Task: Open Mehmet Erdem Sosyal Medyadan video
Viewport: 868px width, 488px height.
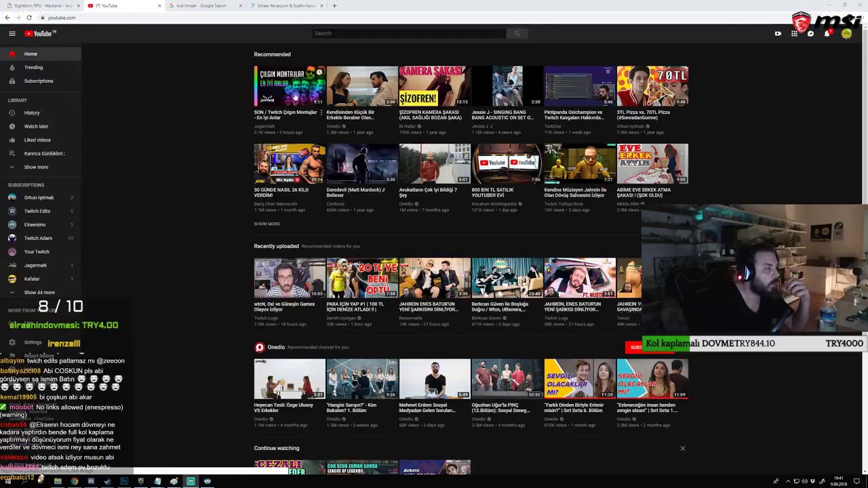Action: [435, 379]
